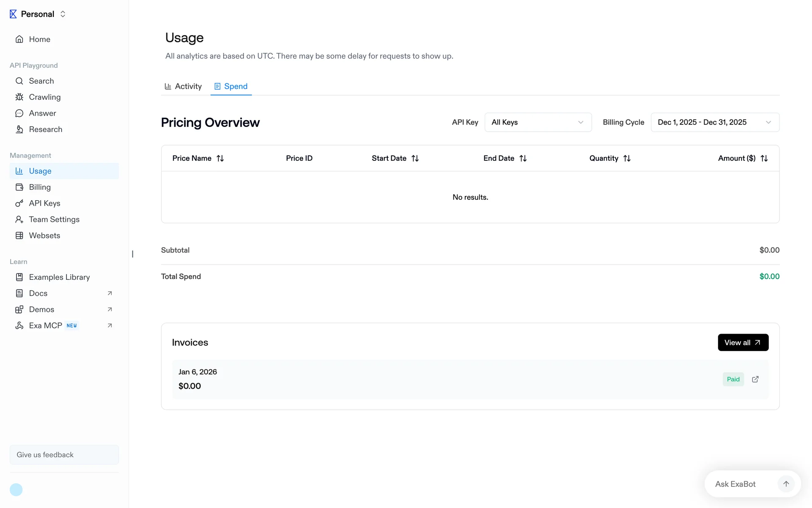
Task: Open invoice external link icon
Action: click(755, 379)
